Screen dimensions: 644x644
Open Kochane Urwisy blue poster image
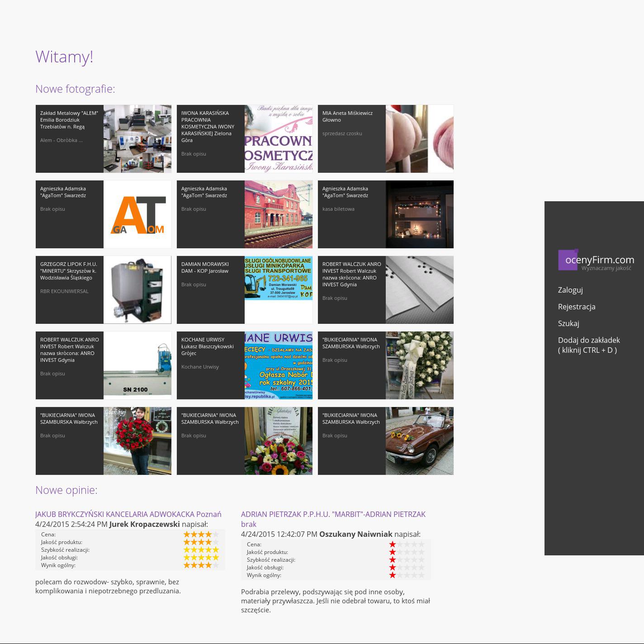tap(279, 365)
